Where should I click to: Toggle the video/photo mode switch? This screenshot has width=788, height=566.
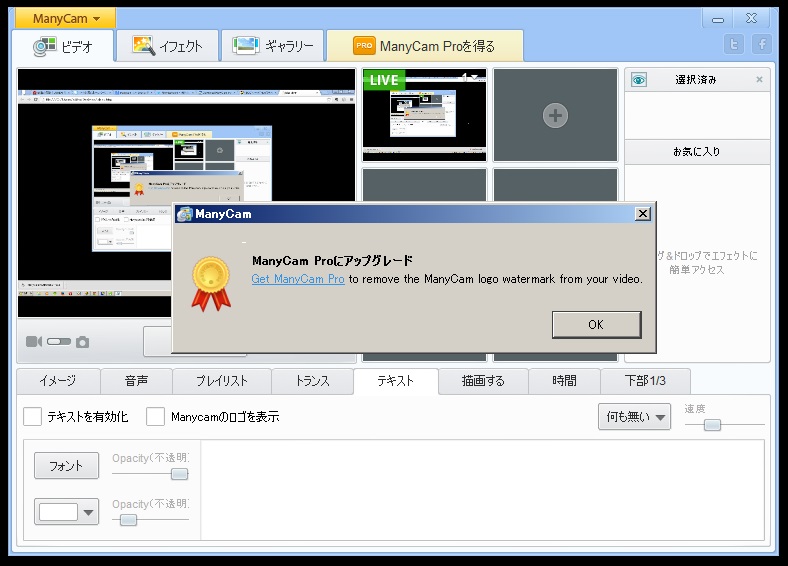click(59, 342)
